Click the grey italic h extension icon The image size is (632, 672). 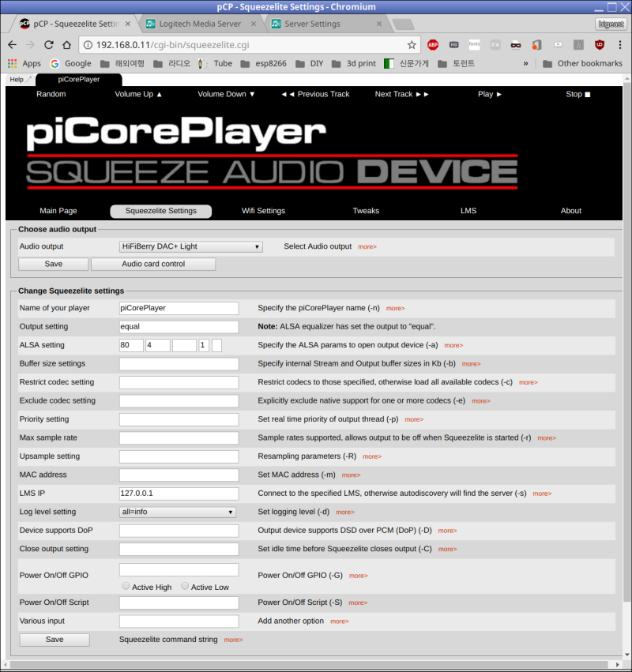pos(578,44)
